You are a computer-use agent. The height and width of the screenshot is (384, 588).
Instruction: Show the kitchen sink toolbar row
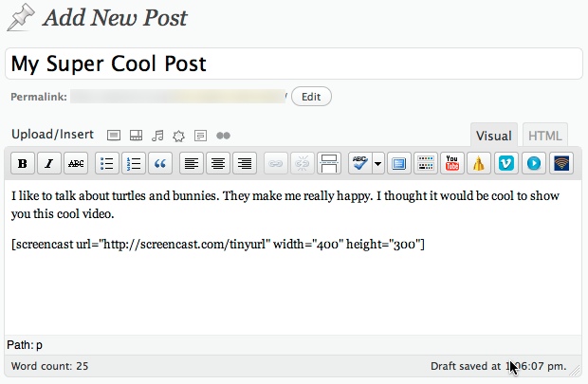(425, 163)
